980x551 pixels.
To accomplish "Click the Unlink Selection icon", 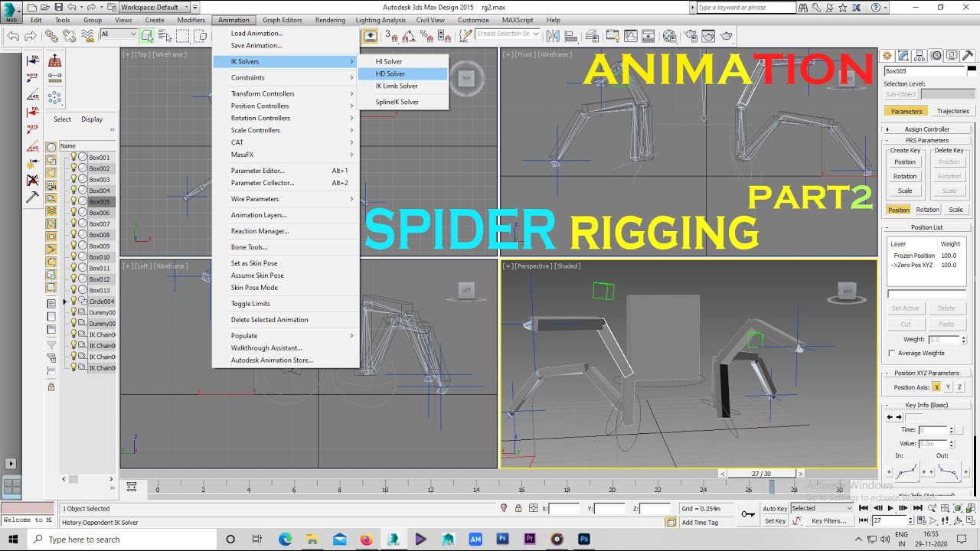I will point(69,35).
